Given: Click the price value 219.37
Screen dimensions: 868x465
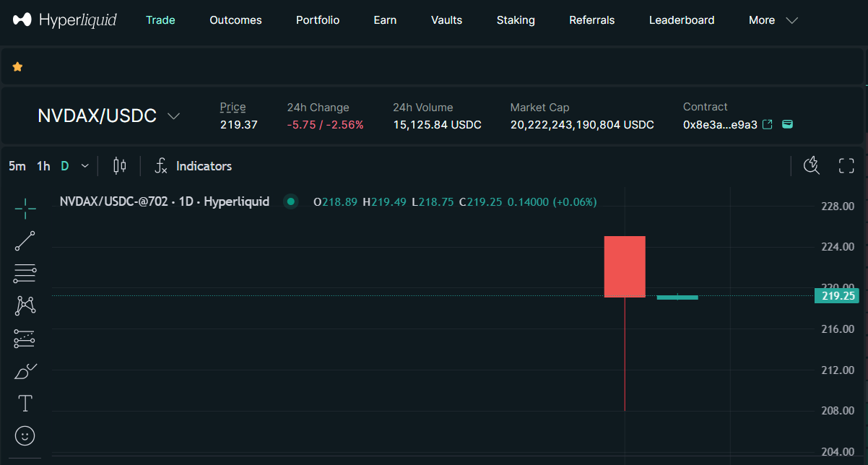Looking at the screenshot, I should click(x=238, y=125).
